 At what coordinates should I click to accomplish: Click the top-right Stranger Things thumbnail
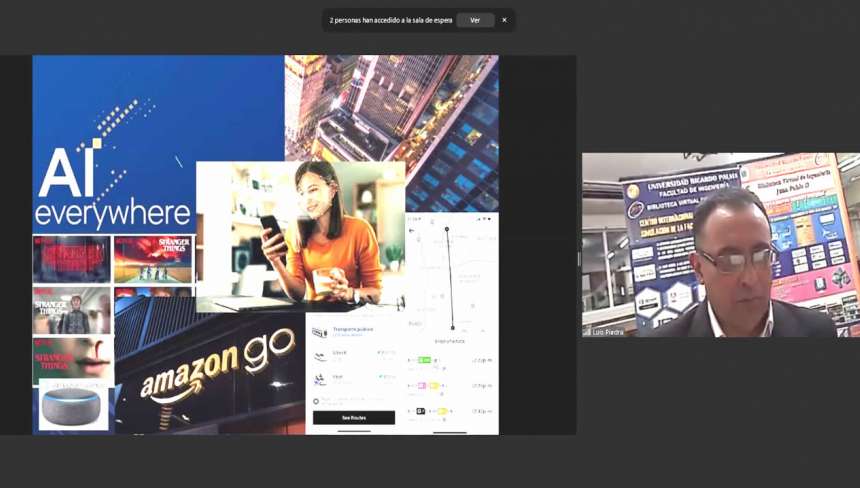pos(153,259)
